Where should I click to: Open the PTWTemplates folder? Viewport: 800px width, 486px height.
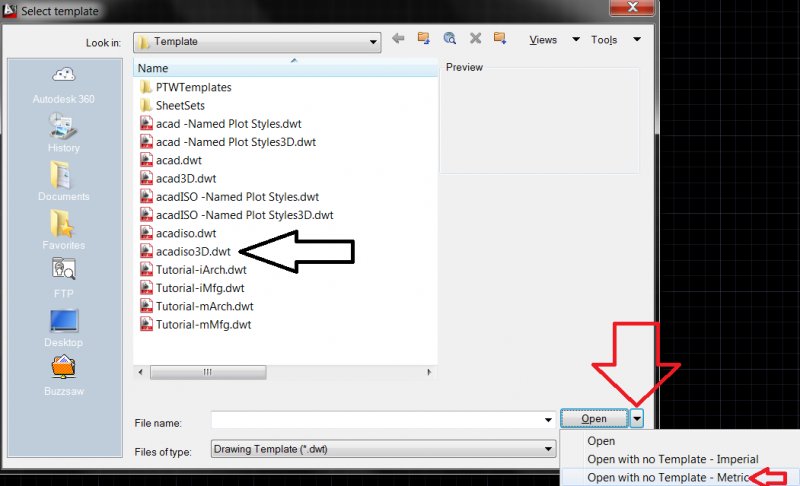tap(186, 87)
